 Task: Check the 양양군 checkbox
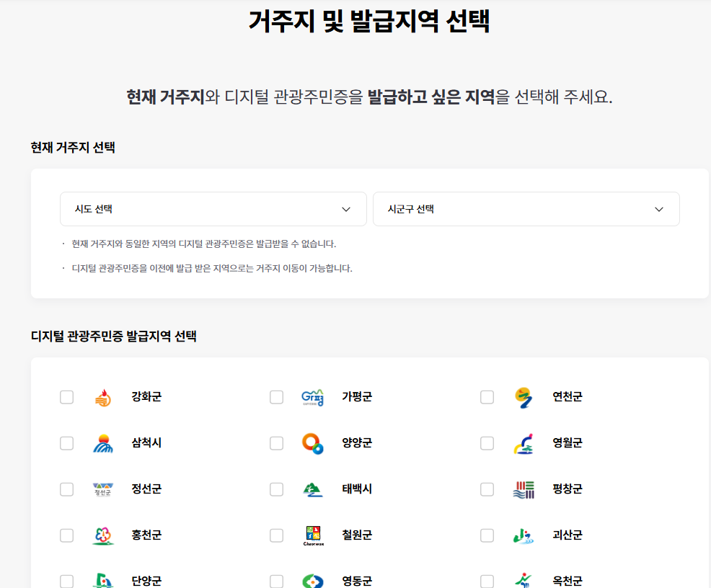click(x=277, y=443)
